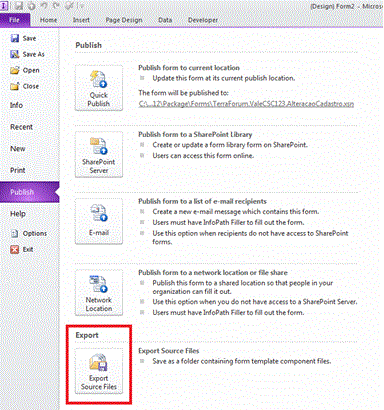
Task: Click Save icon in quick access toolbar
Action: pyautogui.click(x=19, y=6)
